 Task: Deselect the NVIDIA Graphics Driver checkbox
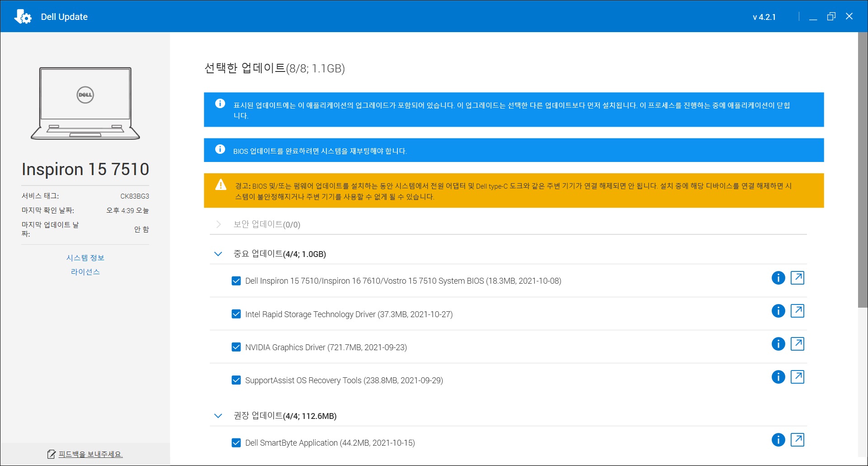236,347
